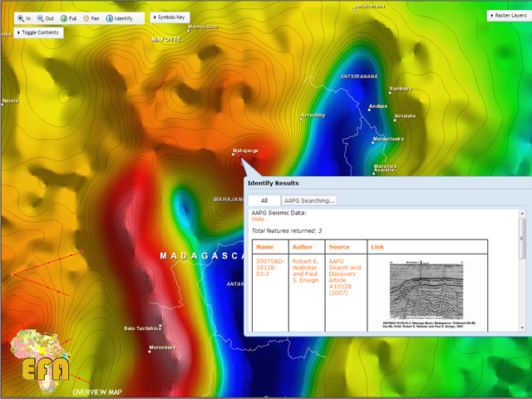Click the ANTSIRANANA province label
The image size is (532, 399).
coord(359,76)
